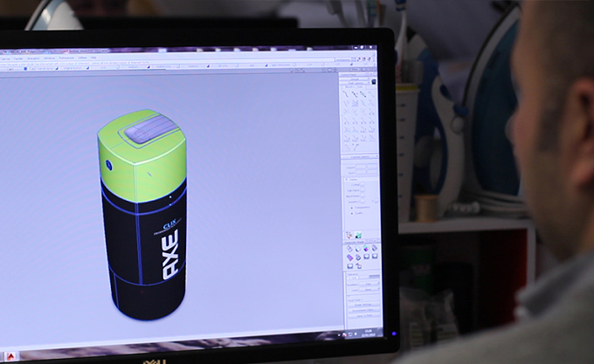Toggle the CV/Hull display checkbox

[363, 184]
